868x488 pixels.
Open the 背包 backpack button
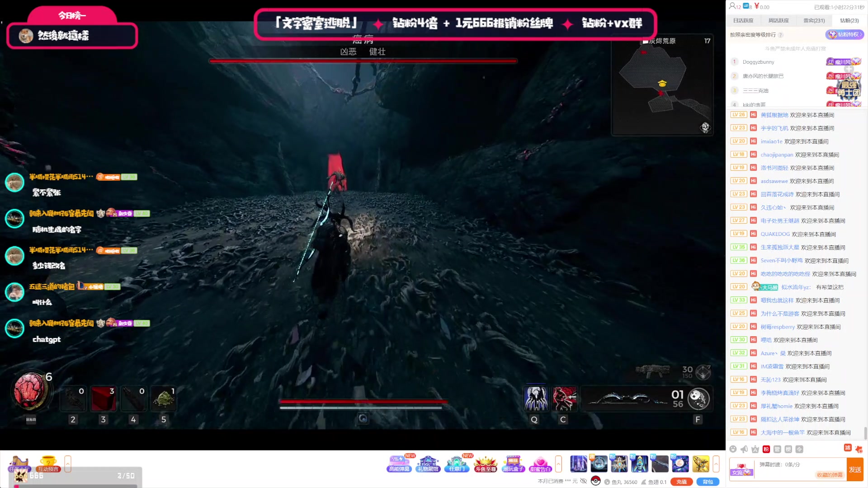point(708,482)
